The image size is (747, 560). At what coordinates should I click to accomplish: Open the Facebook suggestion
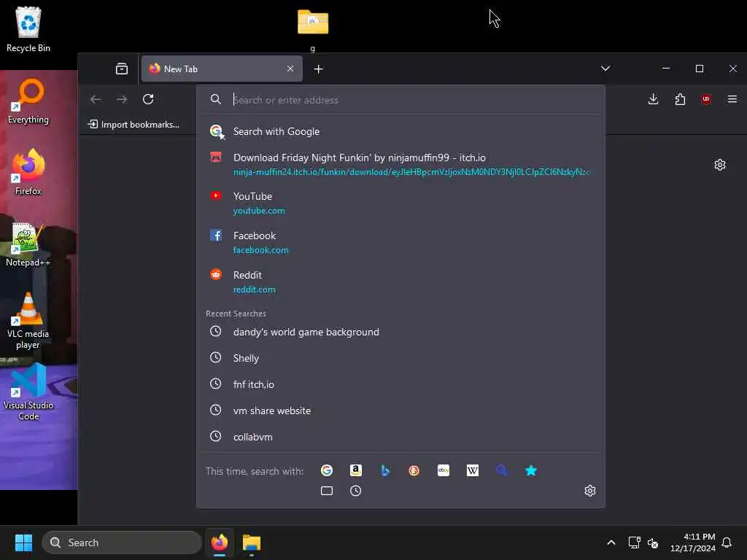(x=400, y=242)
